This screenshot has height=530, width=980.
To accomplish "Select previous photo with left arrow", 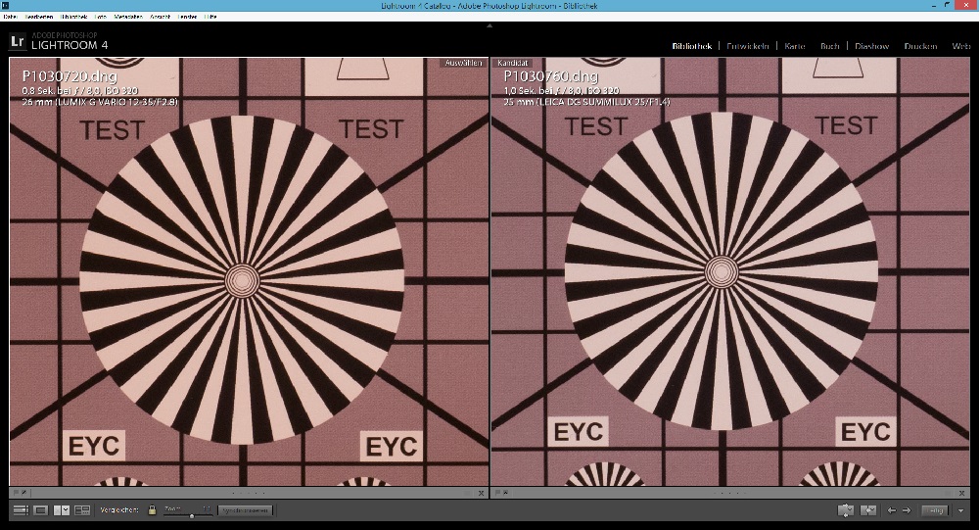I will point(891,510).
